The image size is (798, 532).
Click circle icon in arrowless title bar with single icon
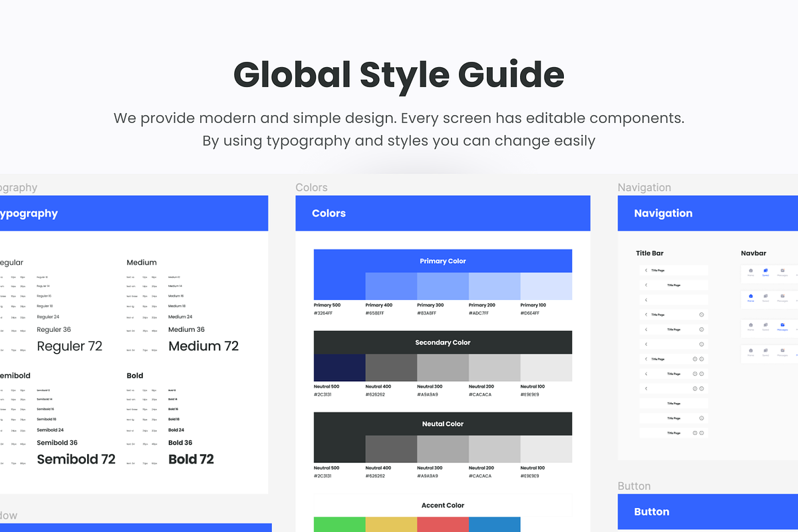(702, 418)
